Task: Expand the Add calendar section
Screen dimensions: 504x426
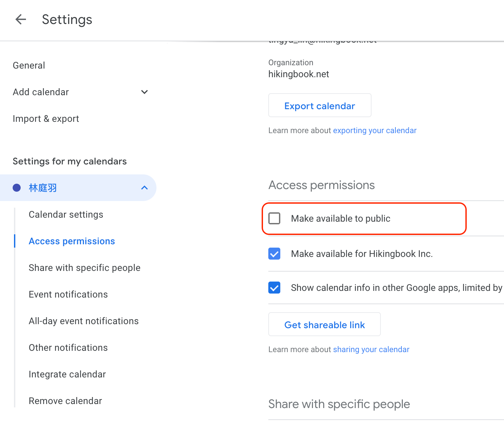Action: [x=144, y=92]
